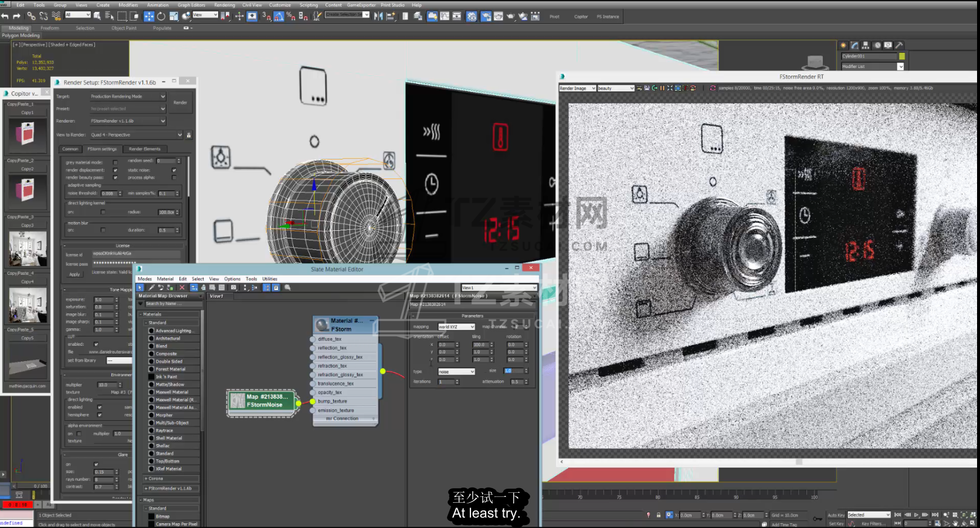Viewport: 980px width, 528px height.
Task: Toggle Angle Snap in the main toolbar
Action: tap(279, 16)
